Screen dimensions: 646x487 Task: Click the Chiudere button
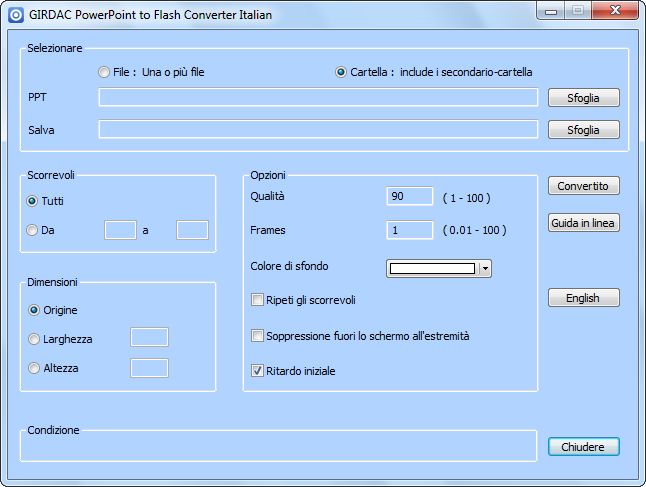click(583, 447)
